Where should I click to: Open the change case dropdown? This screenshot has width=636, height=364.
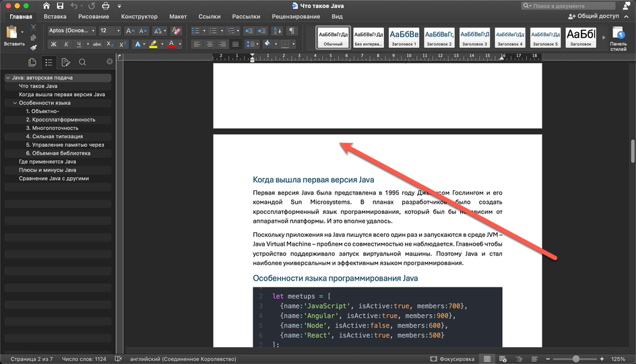(160, 31)
